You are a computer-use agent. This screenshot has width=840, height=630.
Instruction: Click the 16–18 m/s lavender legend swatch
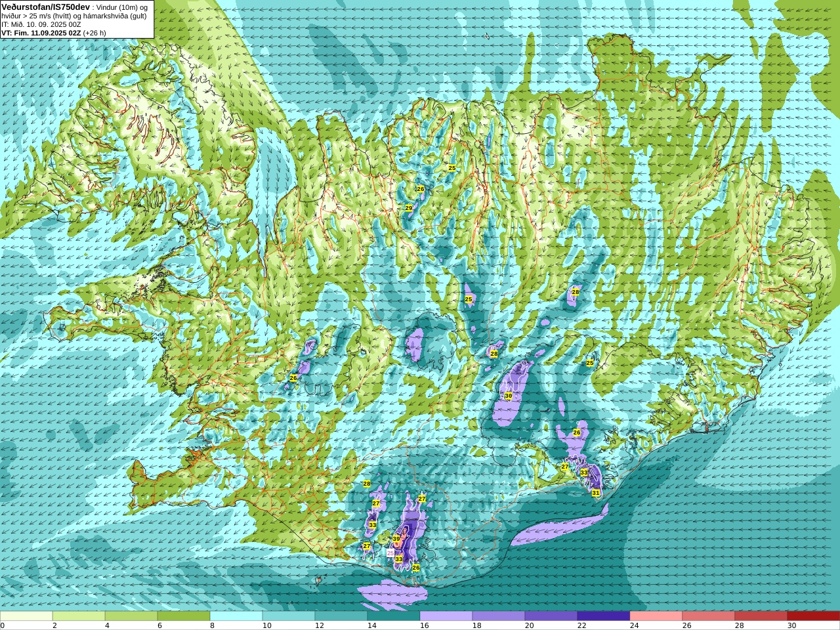coord(446,616)
